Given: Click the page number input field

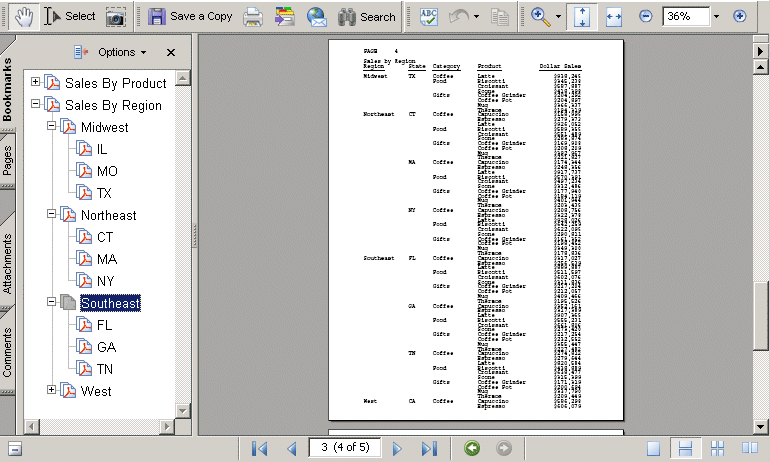Looking at the screenshot, I should 343,449.
